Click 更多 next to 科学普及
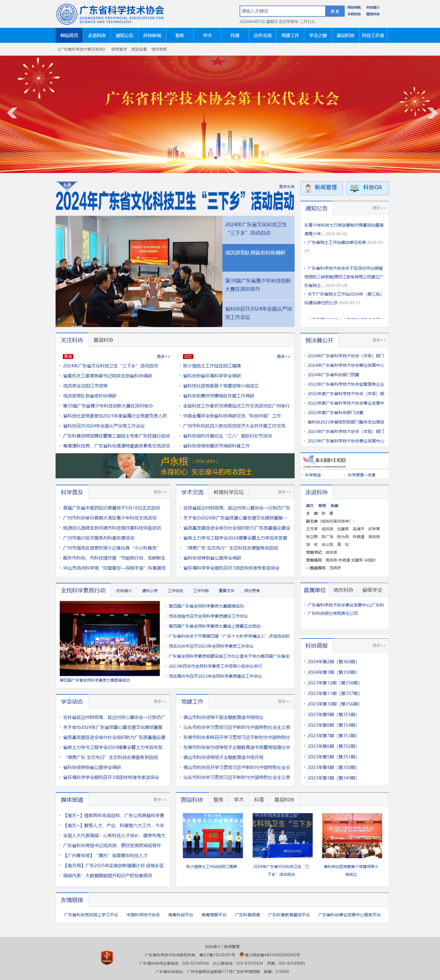 (x=160, y=492)
